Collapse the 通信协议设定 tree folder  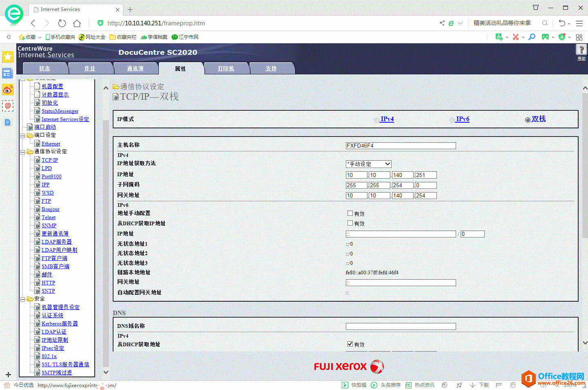tap(23, 152)
